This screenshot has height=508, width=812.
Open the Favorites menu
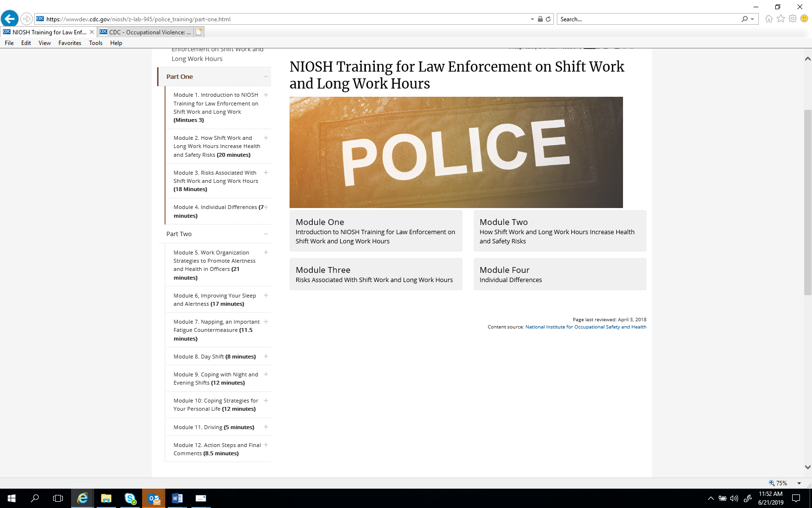click(70, 43)
